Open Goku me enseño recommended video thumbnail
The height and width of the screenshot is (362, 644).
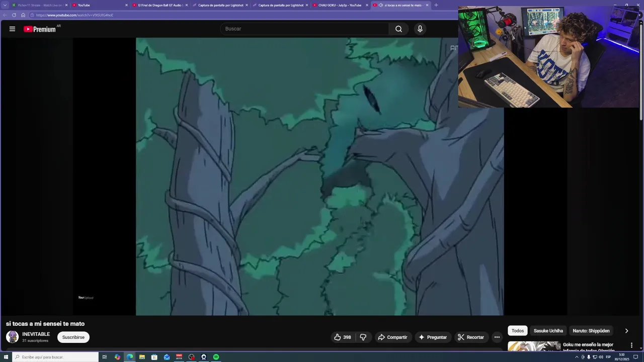tap(534, 346)
